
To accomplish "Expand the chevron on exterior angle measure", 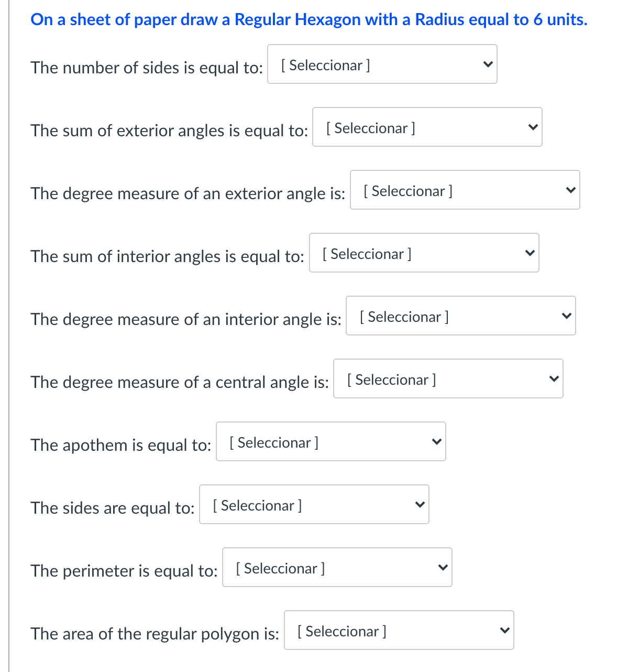I will 570,190.
